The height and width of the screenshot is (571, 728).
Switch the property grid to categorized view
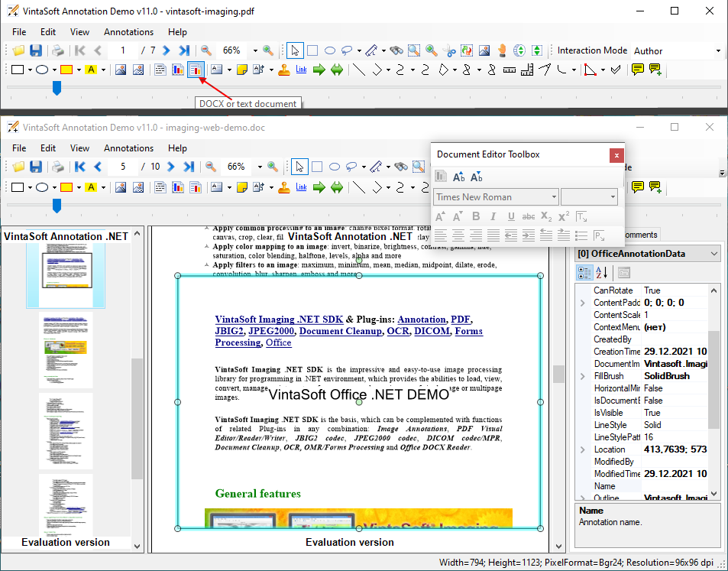click(584, 273)
